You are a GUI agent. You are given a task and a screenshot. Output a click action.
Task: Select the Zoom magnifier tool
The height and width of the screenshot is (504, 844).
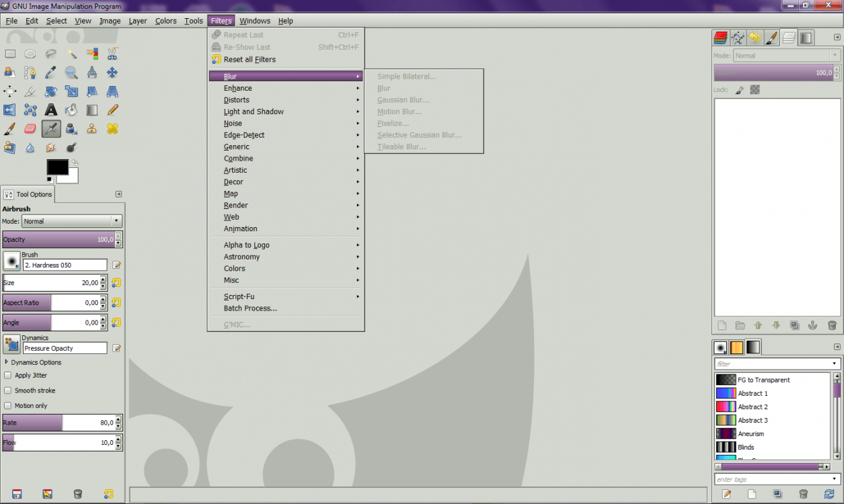point(71,73)
